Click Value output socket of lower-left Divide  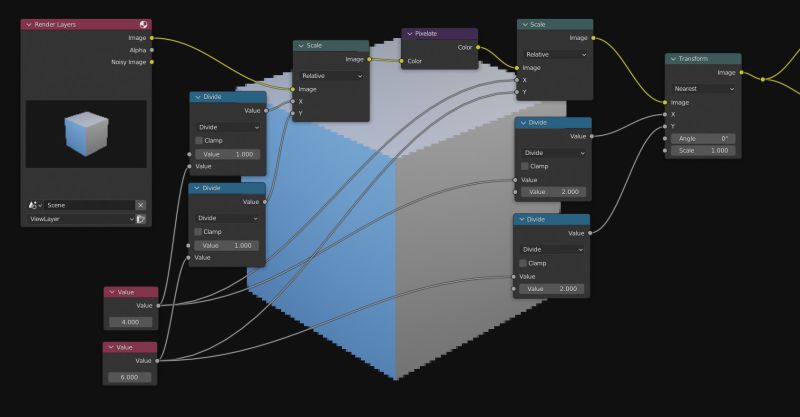click(x=265, y=202)
